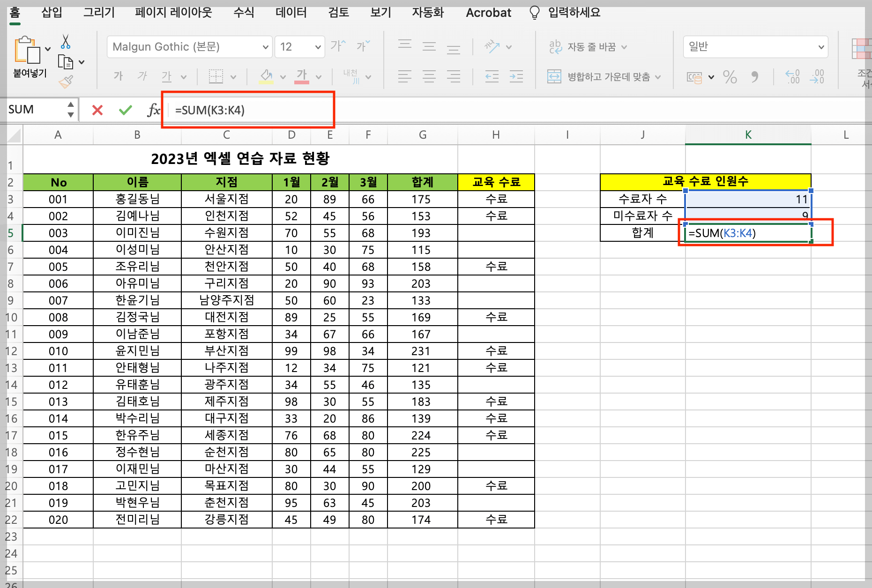
Task: Cancel formula entry with the red X
Action: (x=97, y=110)
